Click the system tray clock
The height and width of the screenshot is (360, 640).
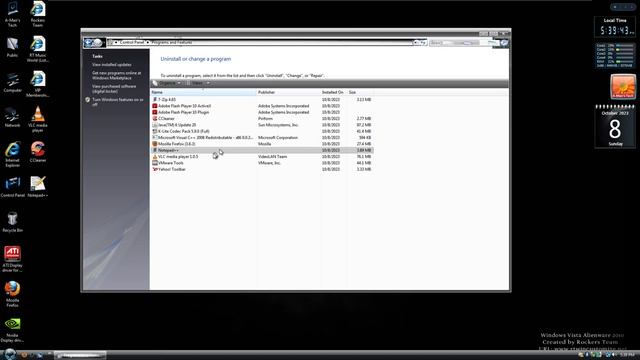(x=627, y=355)
